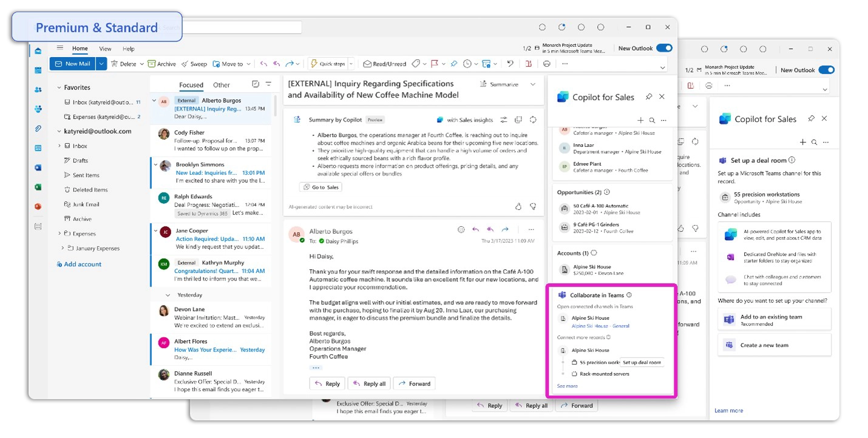Screen dimensions: 868x438
Task: Open the View ribbon tab
Action: pyautogui.click(x=105, y=49)
